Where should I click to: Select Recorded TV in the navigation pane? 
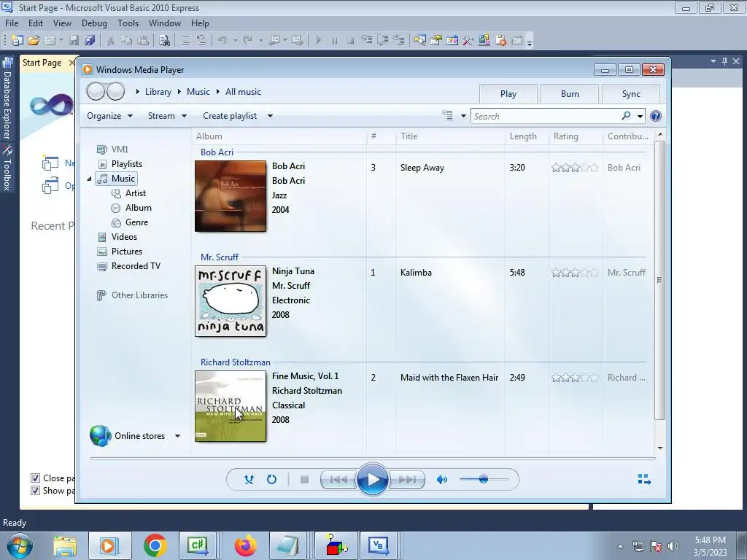pyautogui.click(x=136, y=266)
